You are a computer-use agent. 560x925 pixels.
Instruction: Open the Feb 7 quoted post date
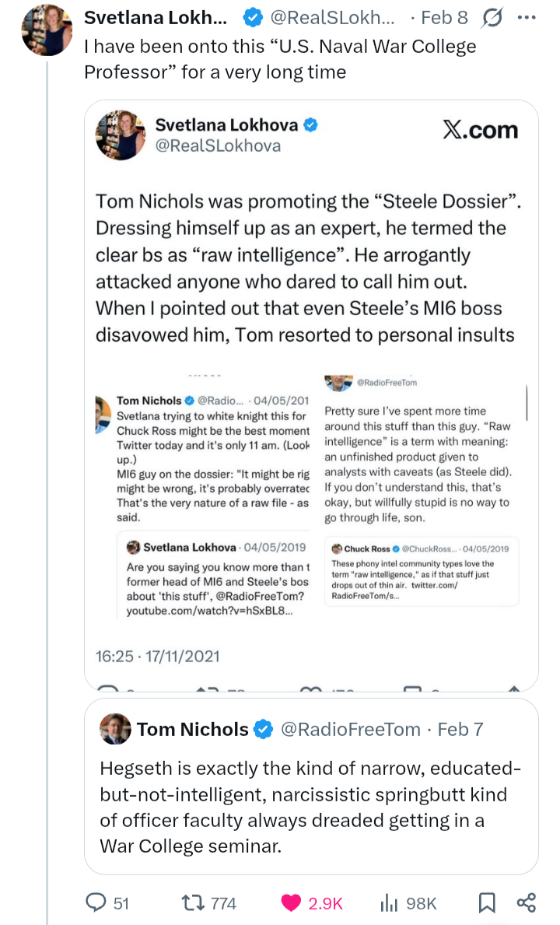460,729
